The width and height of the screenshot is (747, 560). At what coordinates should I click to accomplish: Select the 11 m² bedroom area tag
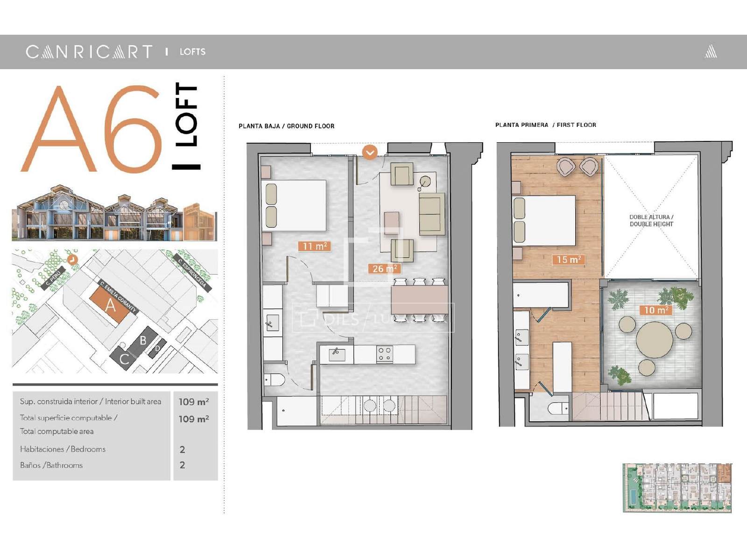tap(314, 246)
